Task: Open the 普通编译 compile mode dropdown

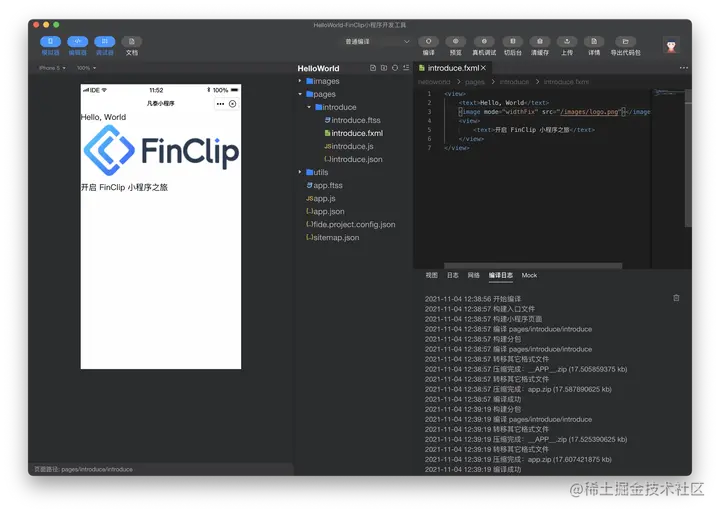Action: click(377, 42)
